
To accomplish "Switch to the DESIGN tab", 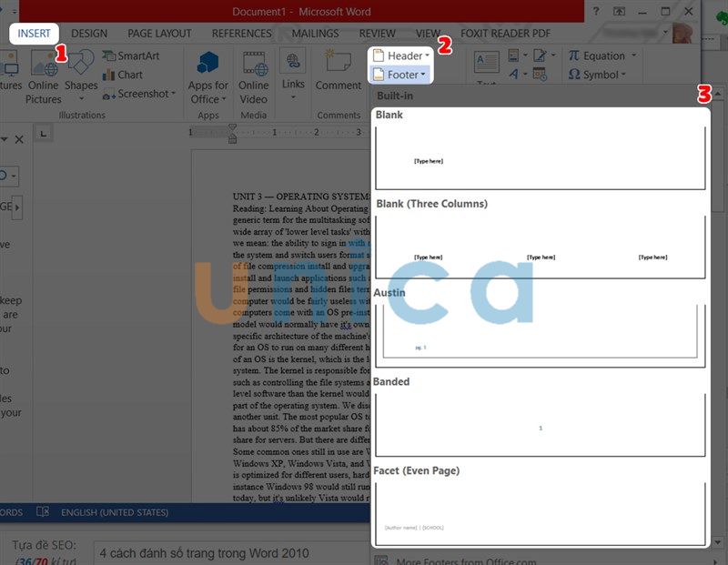I will [89, 34].
